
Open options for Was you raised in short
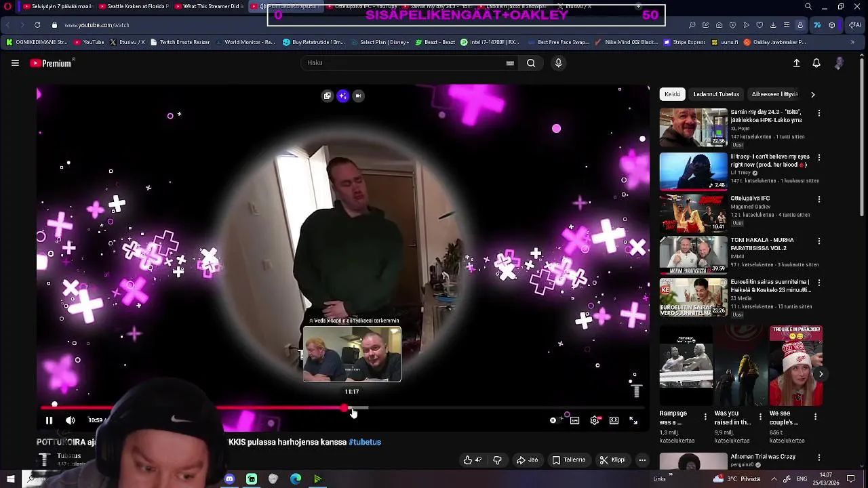pos(760,417)
